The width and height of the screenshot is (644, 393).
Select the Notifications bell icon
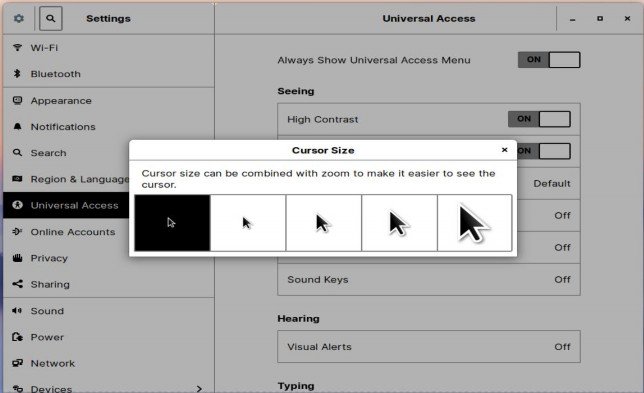pos(17,126)
